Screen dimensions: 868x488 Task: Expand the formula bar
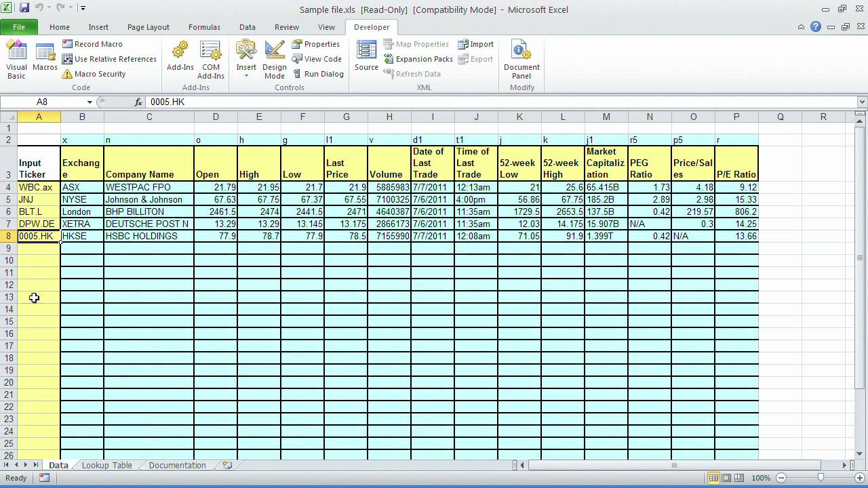click(x=862, y=102)
